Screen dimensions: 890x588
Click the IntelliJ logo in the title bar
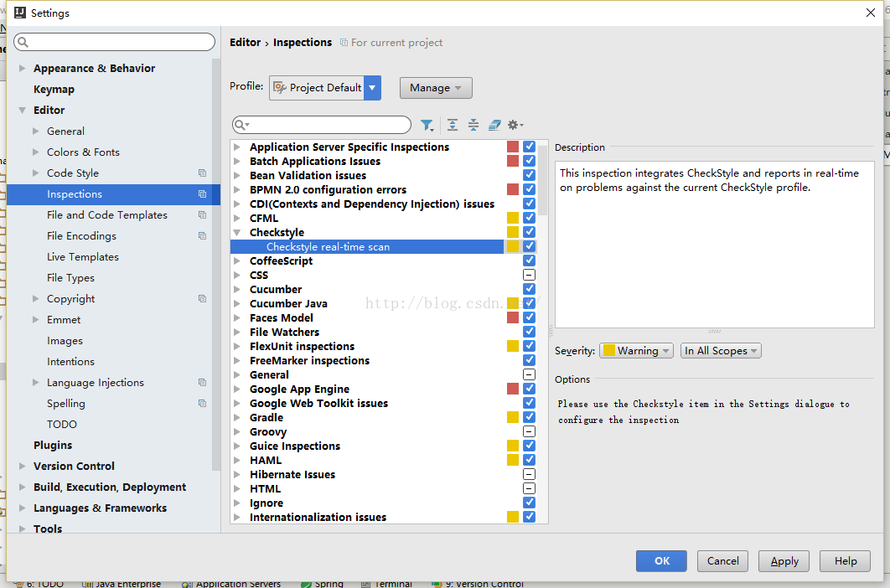pos(20,13)
